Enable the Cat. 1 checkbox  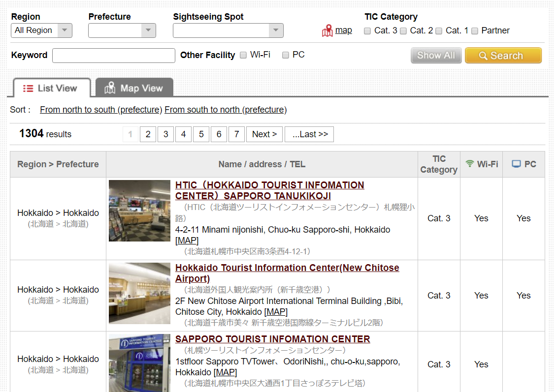pyautogui.click(x=439, y=31)
